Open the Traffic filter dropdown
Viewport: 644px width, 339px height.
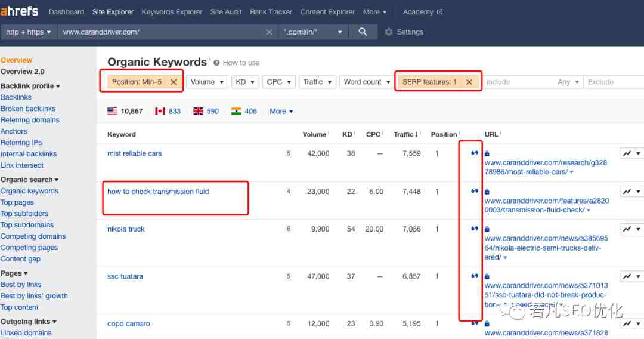(317, 82)
